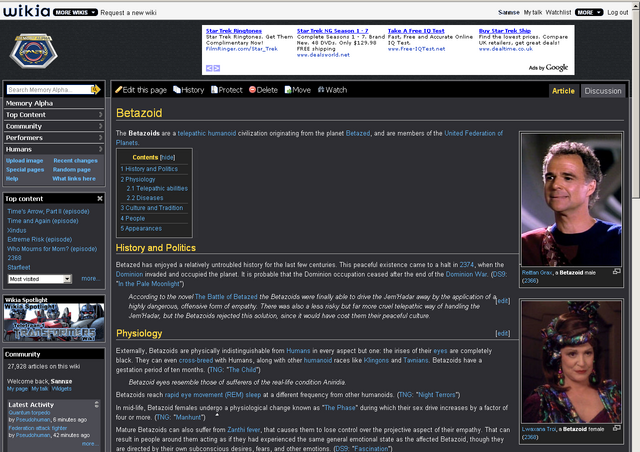Click Log out
This screenshot has width=640, height=452.
pos(618,12)
